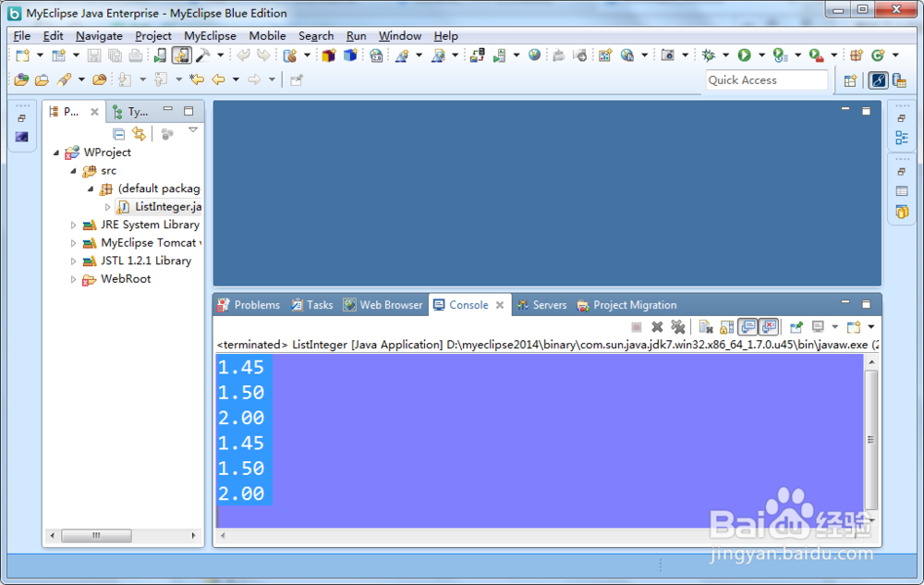Viewport: 924px width, 585px height.
Task: Click the Run with coverage icon
Action: click(x=780, y=55)
